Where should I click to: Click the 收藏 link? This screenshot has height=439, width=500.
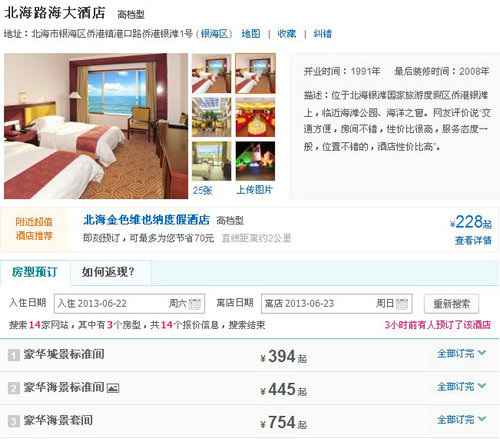coord(287,34)
